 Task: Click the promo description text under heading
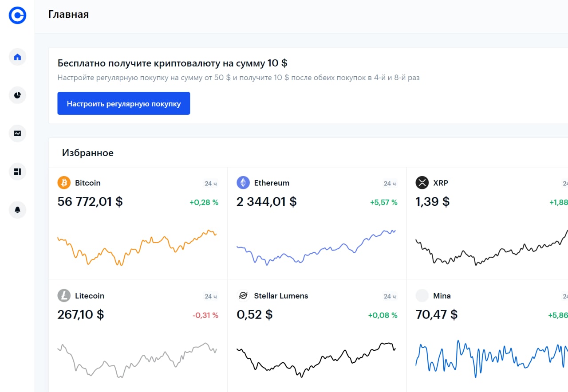[x=238, y=78]
